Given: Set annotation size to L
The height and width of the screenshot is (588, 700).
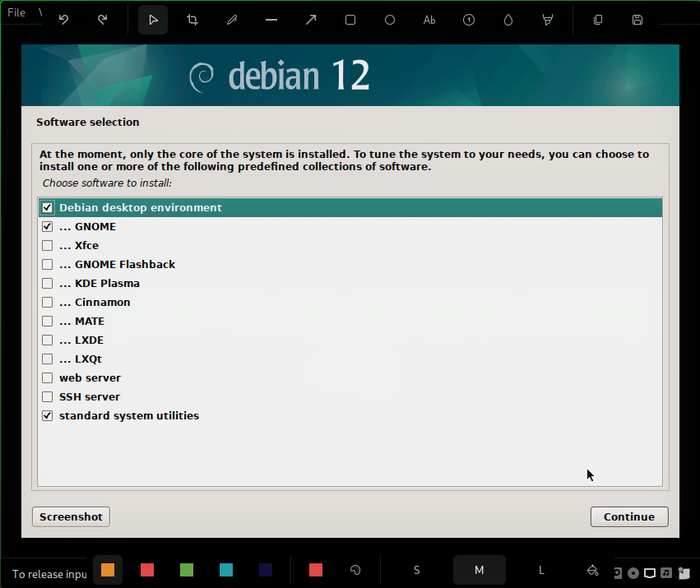Looking at the screenshot, I should [x=540, y=569].
